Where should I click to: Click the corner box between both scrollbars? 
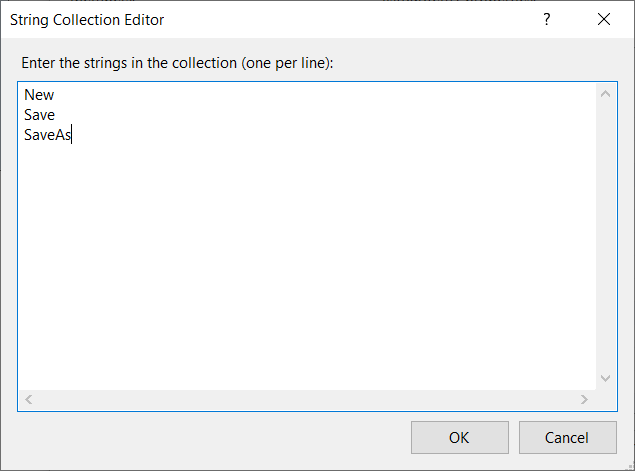[605, 399]
